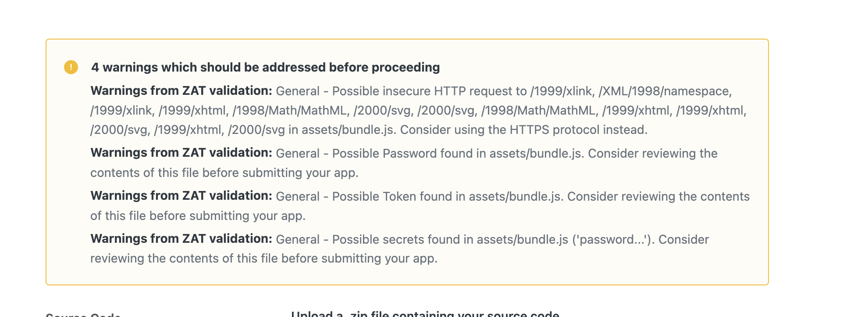Screen dimensions: 868x317
Task: Click the word "General" in the Token warning
Action: tap(298, 196)
